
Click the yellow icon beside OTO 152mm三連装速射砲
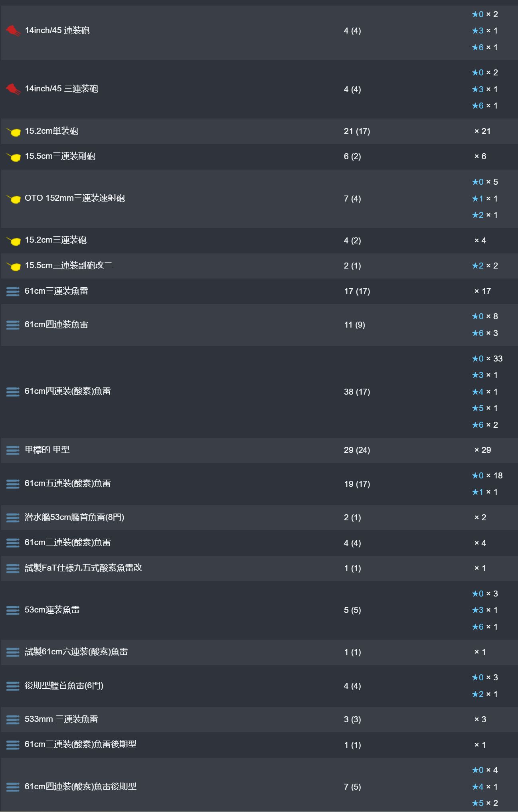tap(13, 199)
